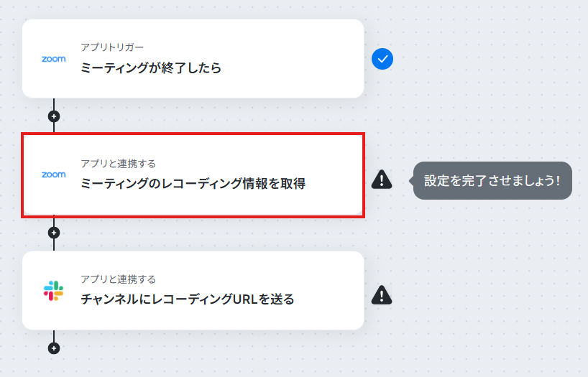Open the ミーティングが終了したら trigger card
Image resolution: width=588 pixels, height=377 pixels.
click(x=193, y=58)
